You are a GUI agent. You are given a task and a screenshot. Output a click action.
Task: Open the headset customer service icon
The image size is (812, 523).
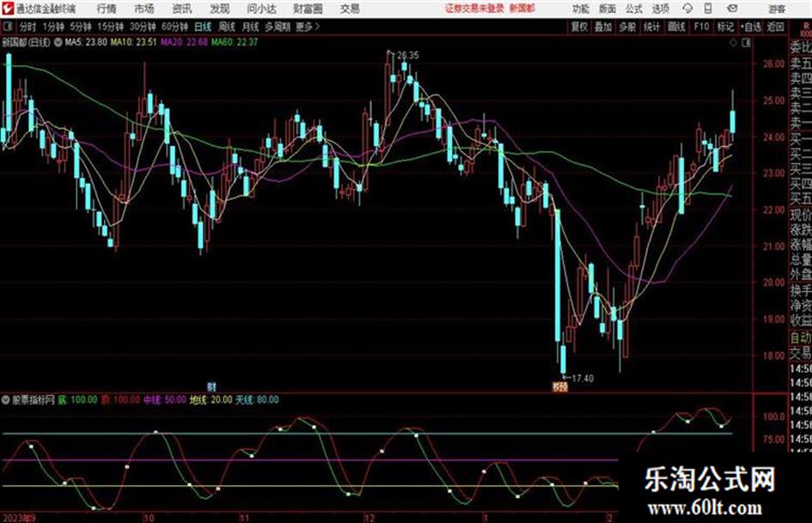[687, 9]
